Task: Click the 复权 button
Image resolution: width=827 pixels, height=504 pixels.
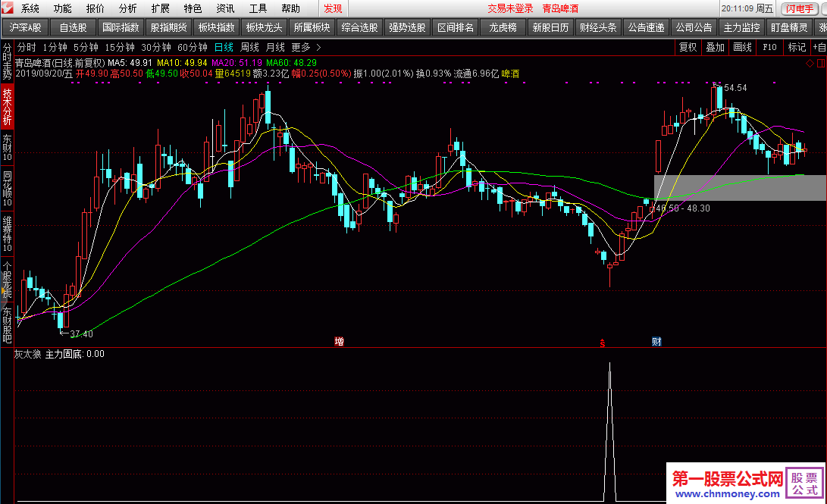Action: coord(688,48)
